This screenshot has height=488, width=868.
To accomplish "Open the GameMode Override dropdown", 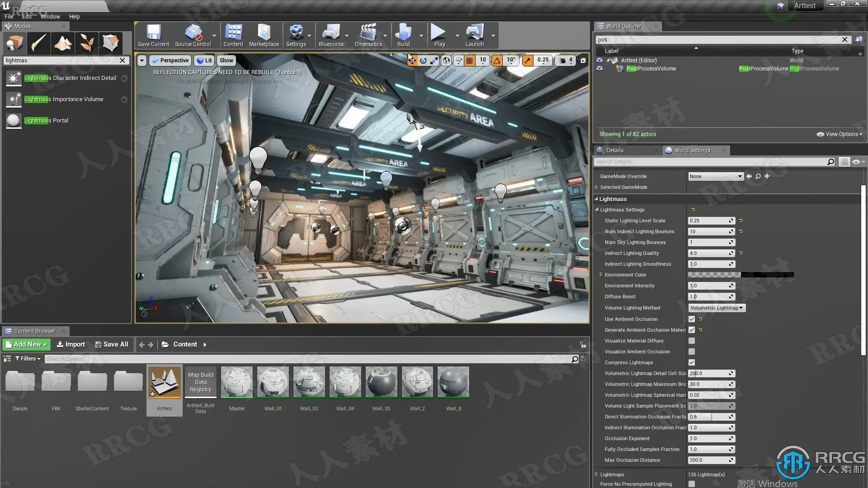I will (715, 176).
